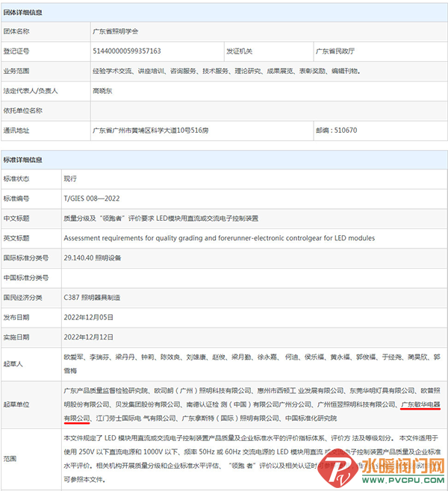Select the 标准编号 label

pyautogui.click(x=16, y=198)
